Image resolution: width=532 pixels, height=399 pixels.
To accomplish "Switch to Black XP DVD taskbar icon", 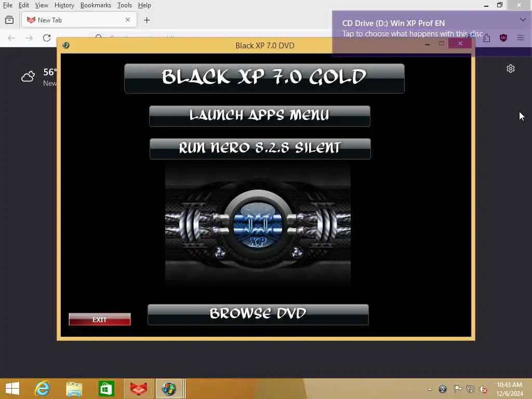I will tap(169, 389).
